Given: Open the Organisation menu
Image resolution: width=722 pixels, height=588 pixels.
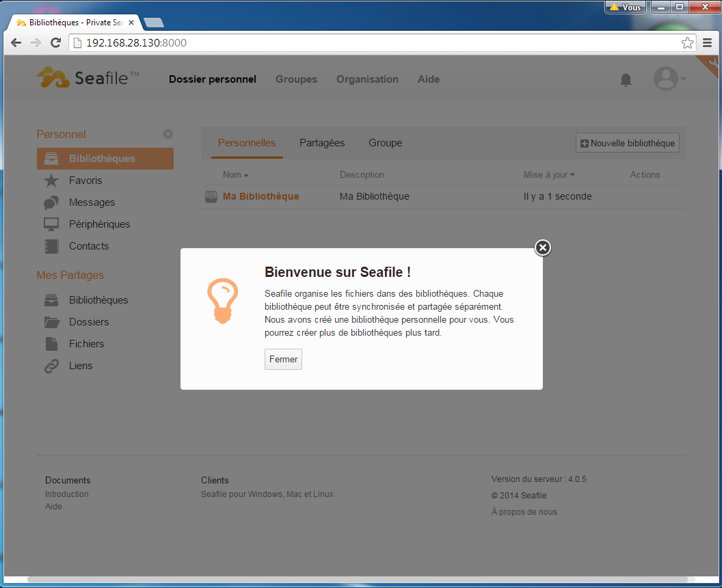Looking at the screenshot, I should [x=367, y=79].
